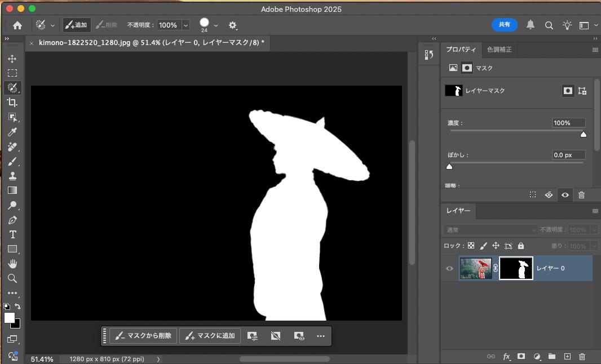Select the Move tool

pos(12,59)
